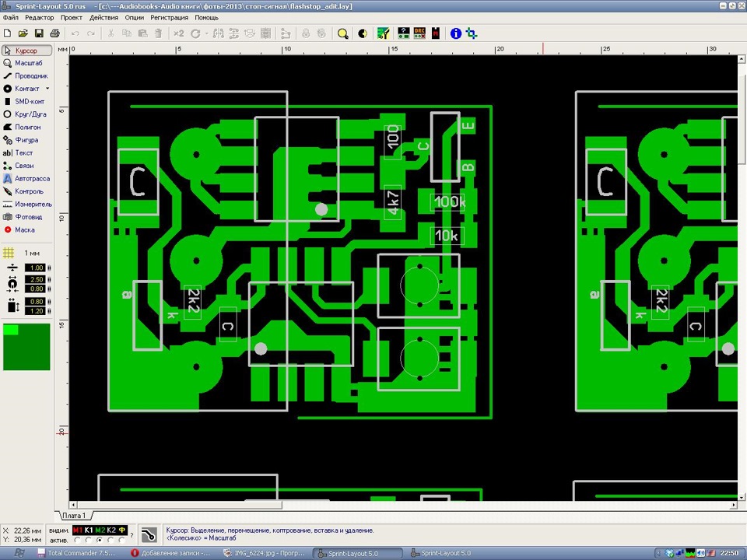Viewport: 747px width, 560px height.
Task: Set M1 as active layer radio
Action: (x=78, y=541)
